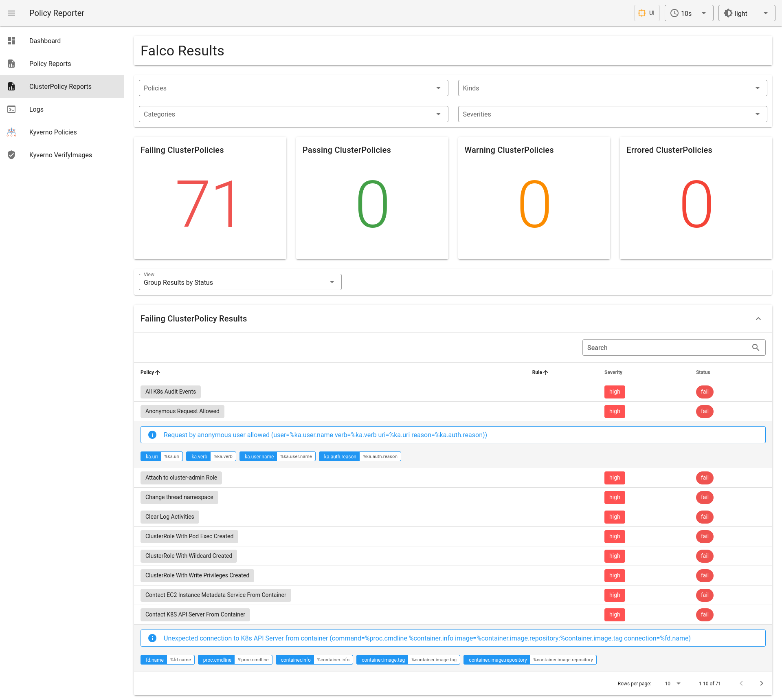
Task: Click the Kyverno Policies icon
Action: pos(11,132)
